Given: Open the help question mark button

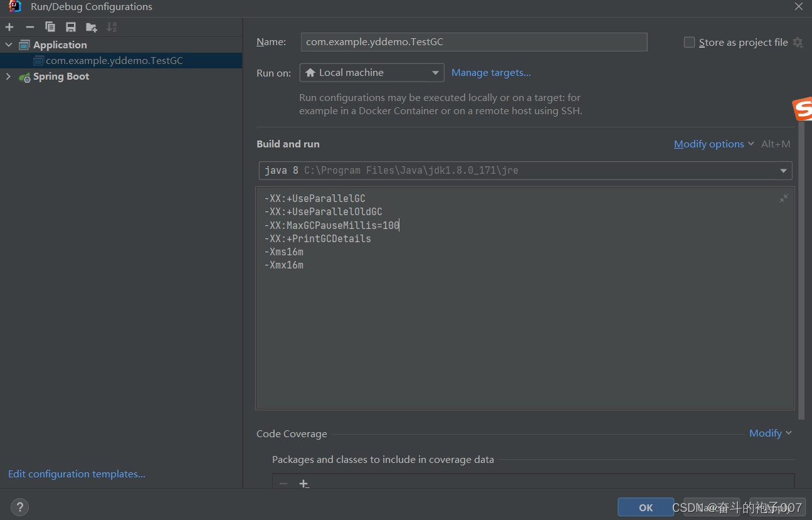Looking at the screenshot, I should pyautogui.click(x=19, y=507).
